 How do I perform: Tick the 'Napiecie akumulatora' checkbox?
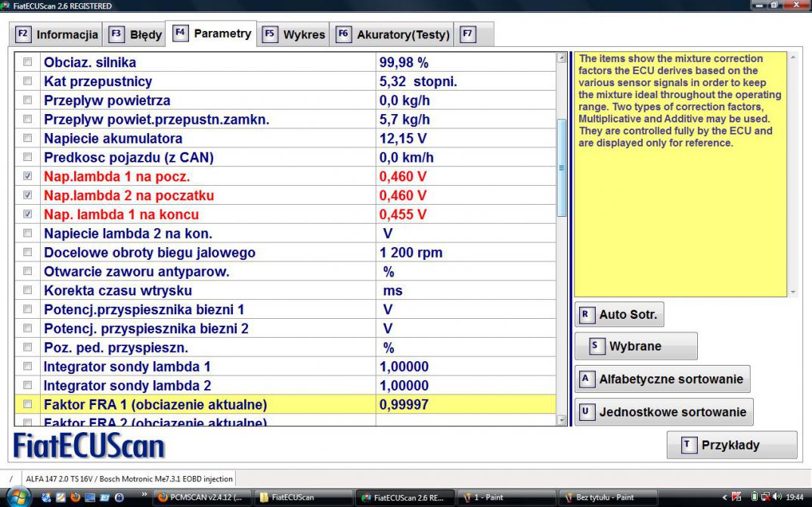(x=28, y=138)
